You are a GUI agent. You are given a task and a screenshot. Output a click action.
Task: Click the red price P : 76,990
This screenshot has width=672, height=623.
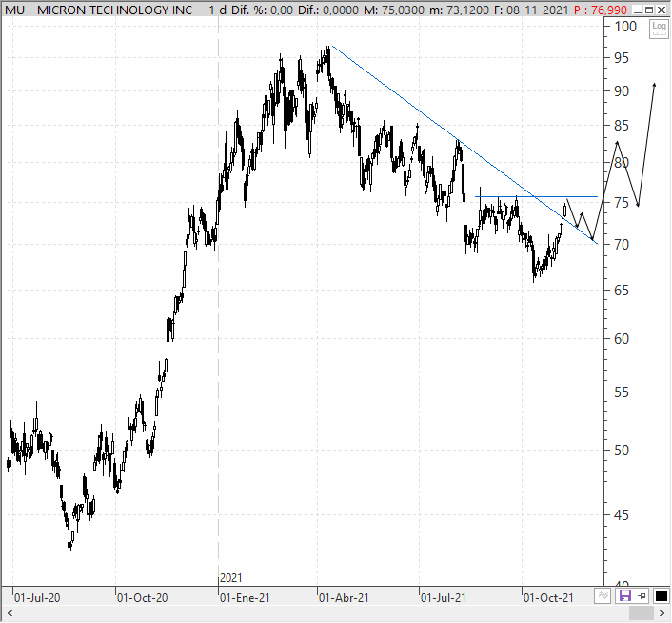601,10
